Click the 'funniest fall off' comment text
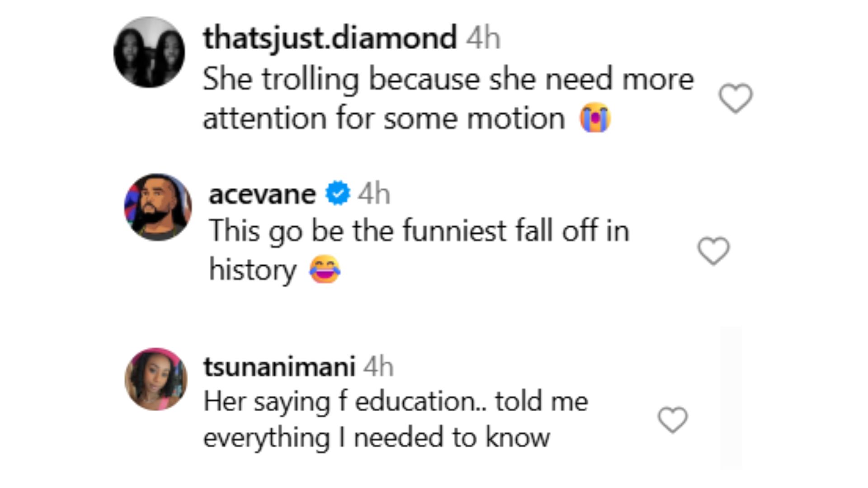The height and width of the screenshot is (488, 868). coord(419,231)
